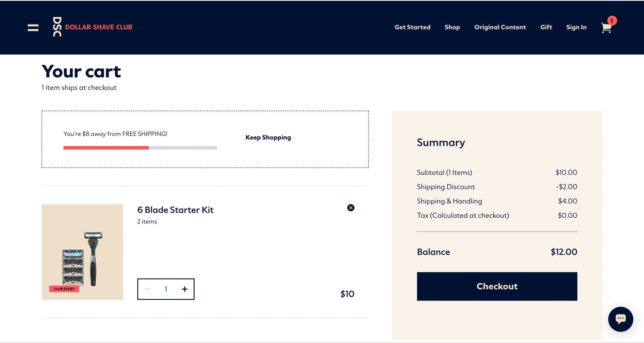Image resolution: width=644 pixels, height=343 pixels.
Task: Click the DSC logo icon
Action: (x=57, y=27)
